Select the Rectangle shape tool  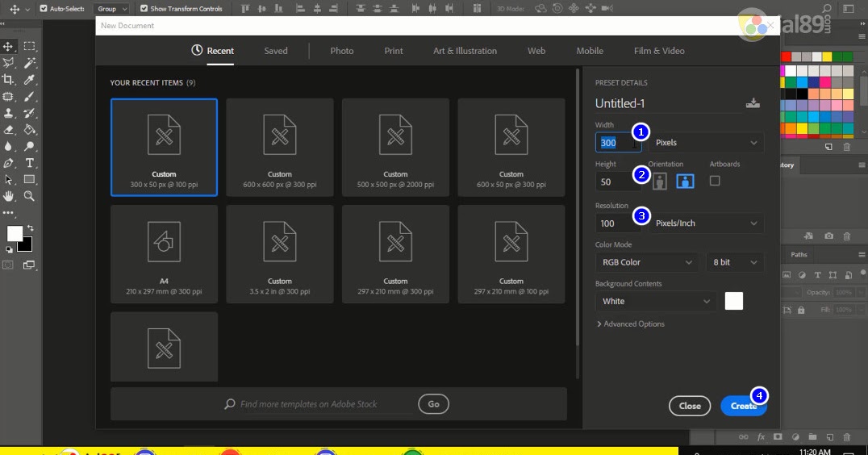point(29,180)
